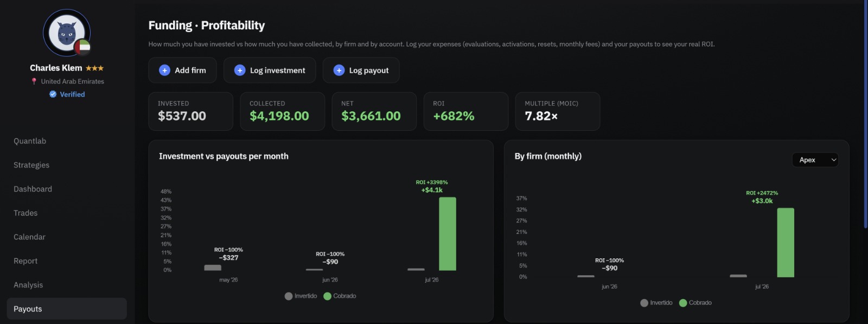Viewport: 868px width, 324px height.
Task: Open the Dashboard sidebar item
Action: click(x=33, y=189)
